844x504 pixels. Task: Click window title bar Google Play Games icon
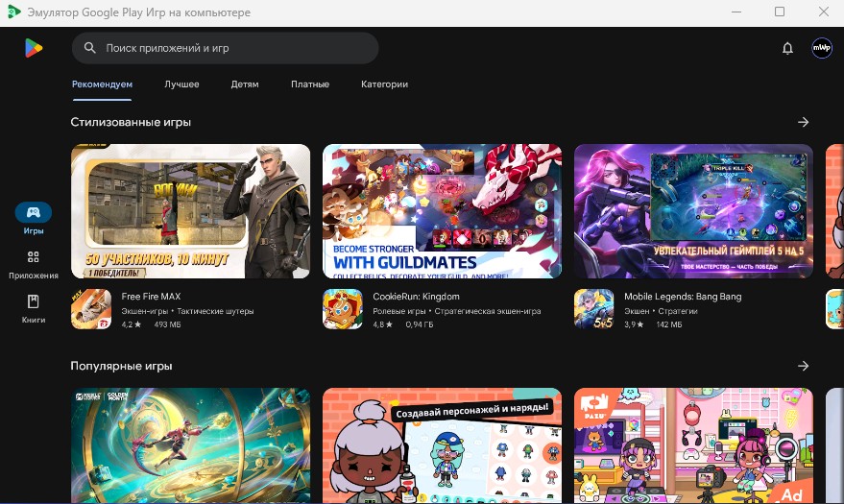(x=14, y=12)
